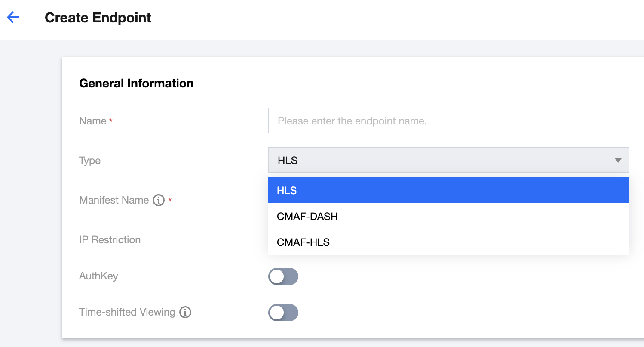Click the back arrow beside Create Endpoint
The height and width of the screenshot is (347, 644).
13,18
